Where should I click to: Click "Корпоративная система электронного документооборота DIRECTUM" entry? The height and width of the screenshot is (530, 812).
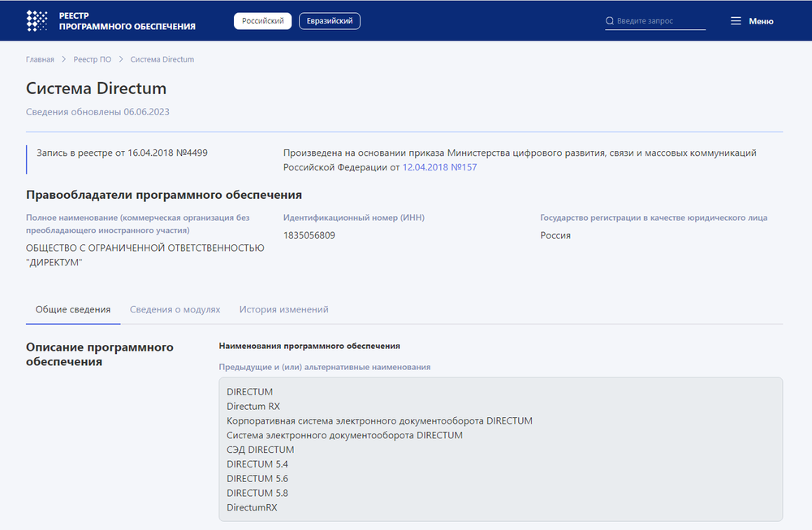(x=379, y=420)
